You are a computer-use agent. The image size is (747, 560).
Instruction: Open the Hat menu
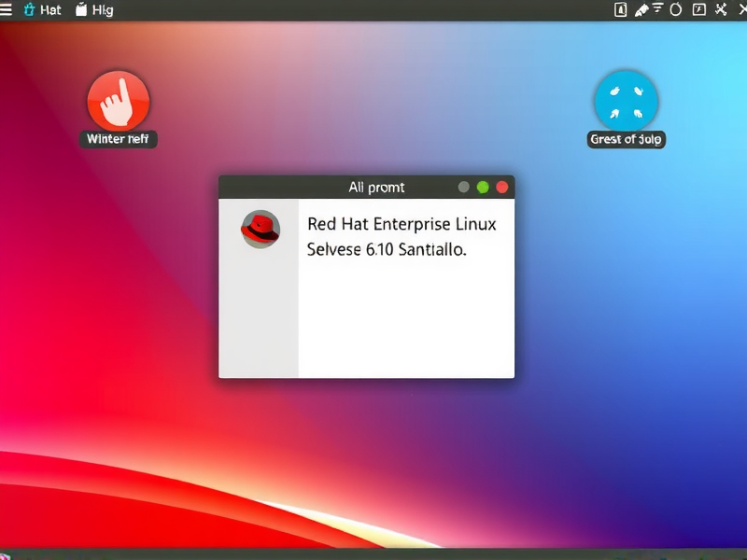(x=44, y=10)
